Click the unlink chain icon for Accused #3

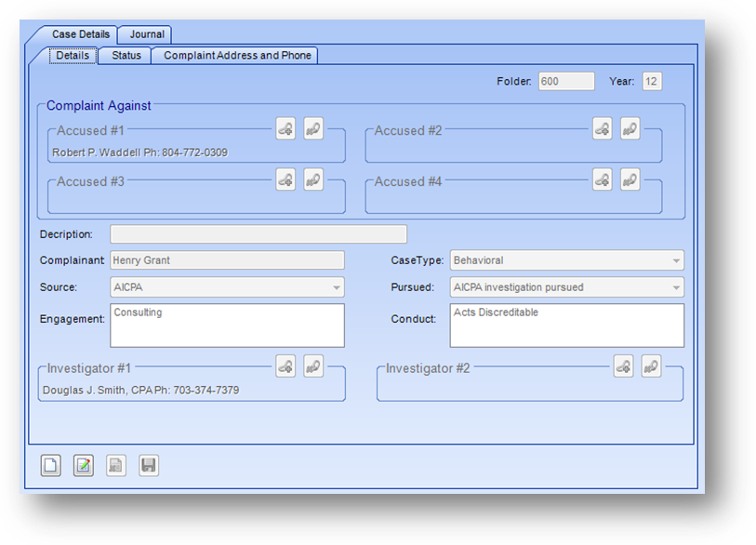pyautogui.click(x=313, y=179)
